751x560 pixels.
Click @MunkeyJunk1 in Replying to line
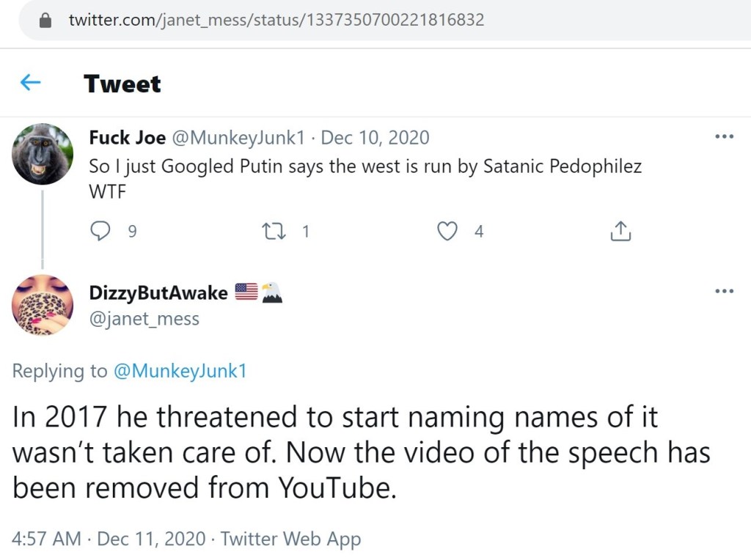click(179, 371)
